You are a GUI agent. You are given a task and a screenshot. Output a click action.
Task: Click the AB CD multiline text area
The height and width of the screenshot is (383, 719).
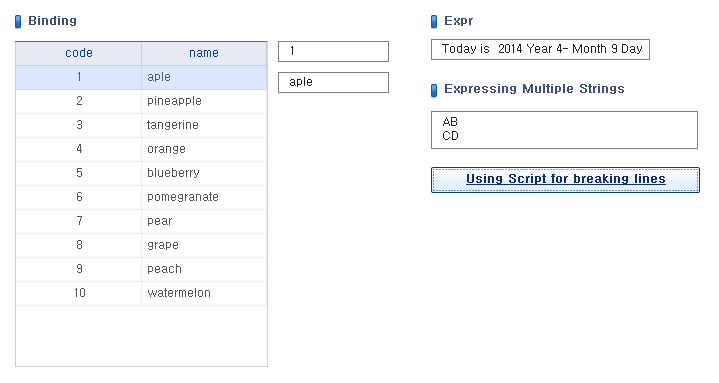click(564, 130)
